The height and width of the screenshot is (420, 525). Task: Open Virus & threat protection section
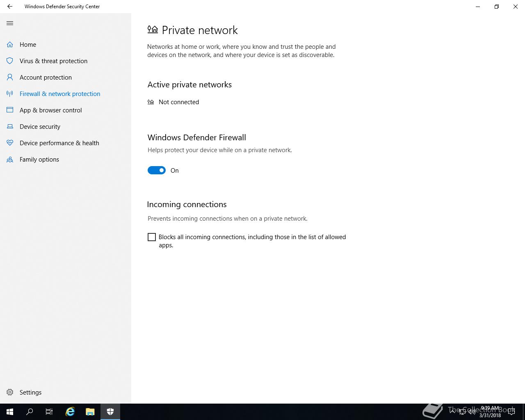click(x=66, y=61)
